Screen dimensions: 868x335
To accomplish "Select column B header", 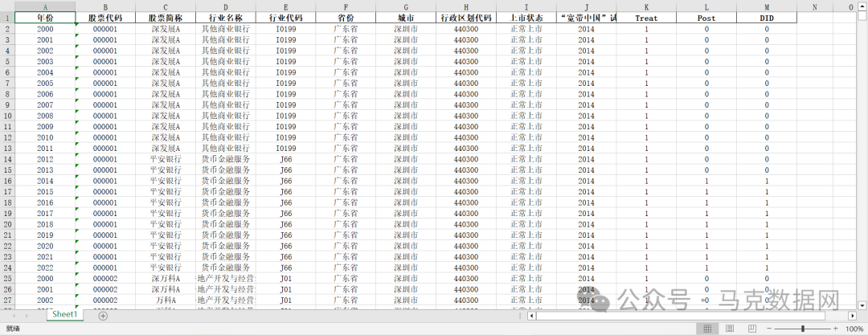I will 105,7.
